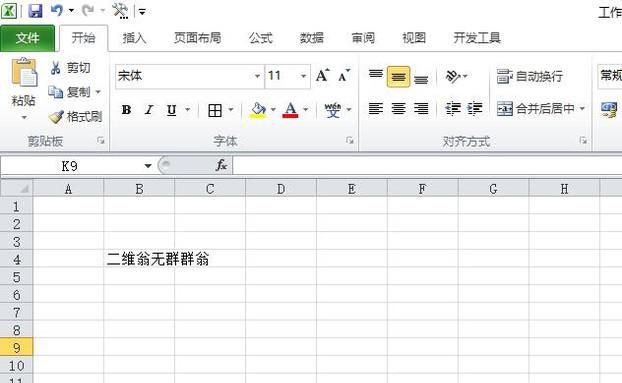The image size is (622, 383).
Task: Click the 粘贴 paste clipboard icon
Action: [x=24, y=73]
